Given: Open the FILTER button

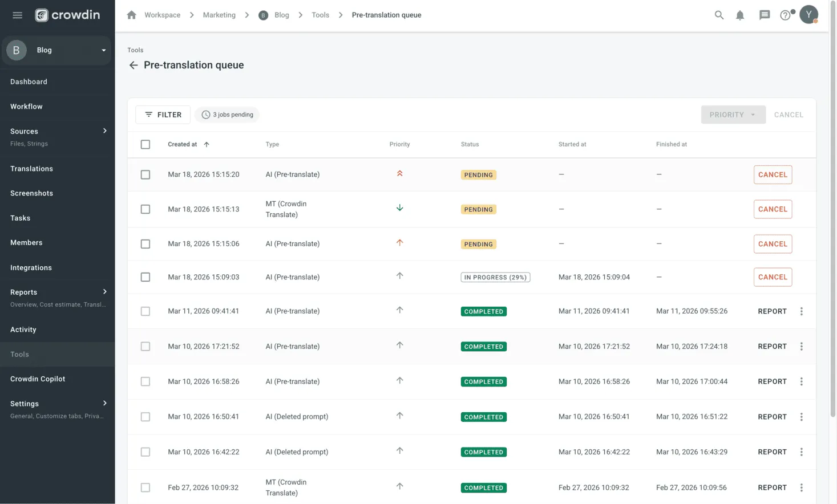Looking at the screenshot, I should click(x=163, y=115).
